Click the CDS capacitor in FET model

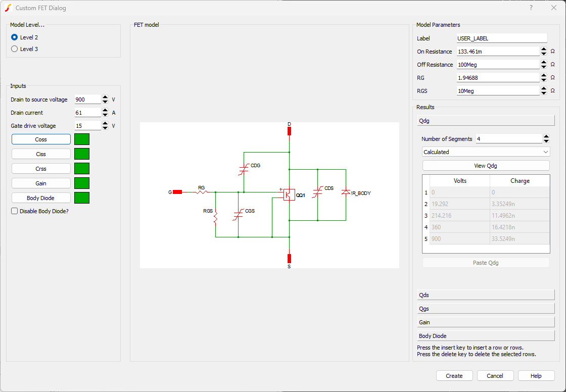(317, 192)
